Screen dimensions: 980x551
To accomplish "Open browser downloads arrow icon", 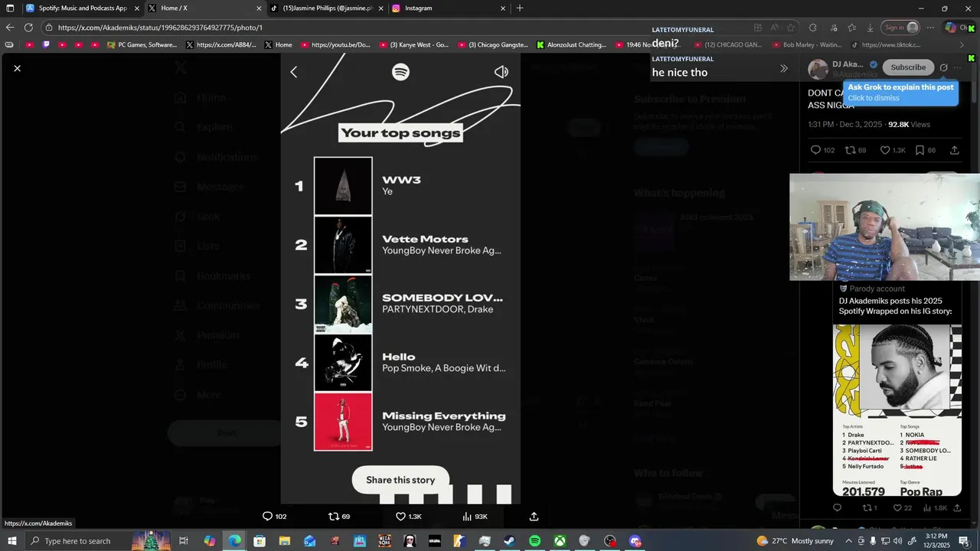I will (x=871, y=28).
